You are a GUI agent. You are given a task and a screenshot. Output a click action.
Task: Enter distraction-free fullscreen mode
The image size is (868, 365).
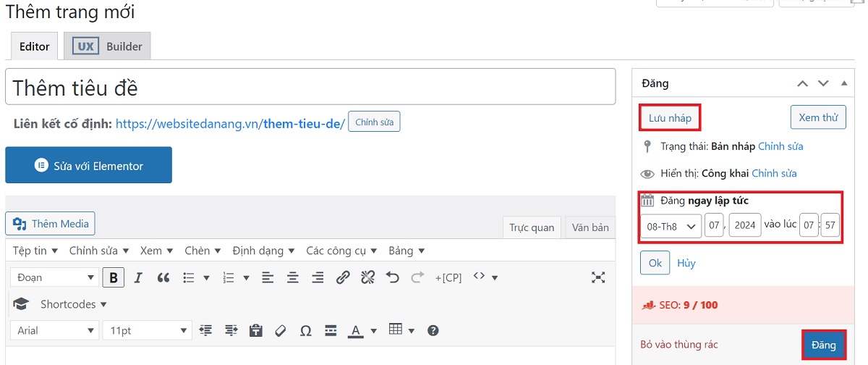[x=598, y=277]
